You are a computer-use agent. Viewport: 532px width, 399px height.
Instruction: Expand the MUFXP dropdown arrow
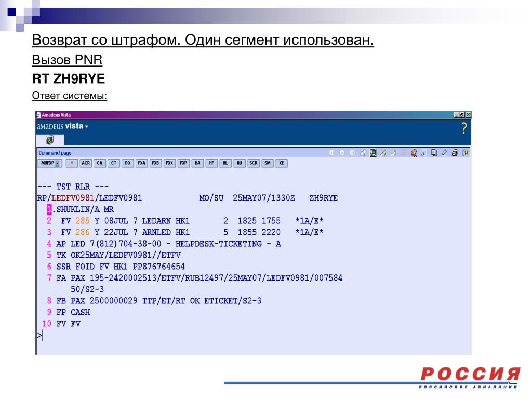click(x=58, y=164)
